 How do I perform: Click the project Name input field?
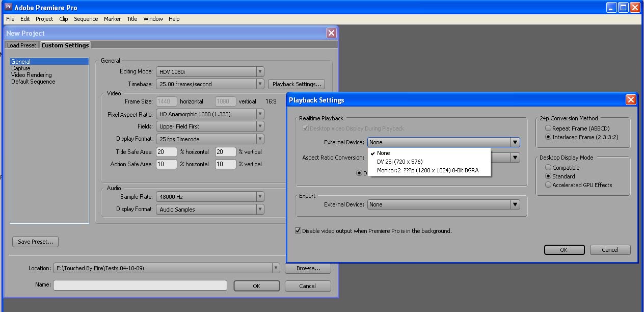(x=140, y=285)
